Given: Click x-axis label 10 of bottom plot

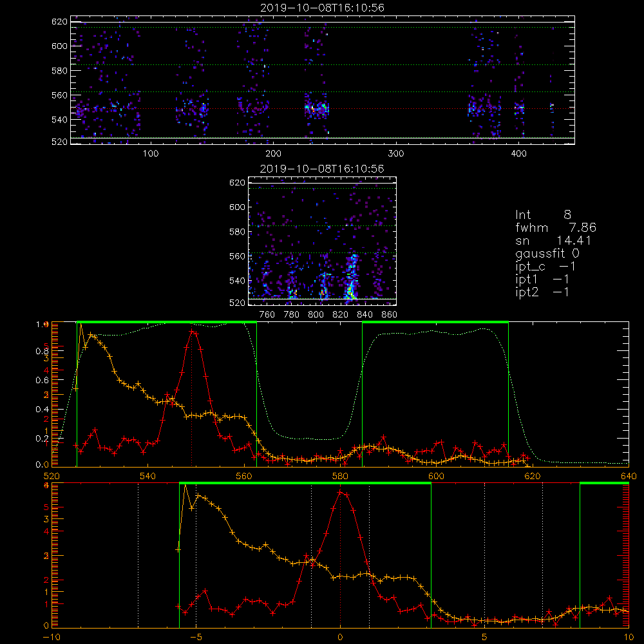Looking at the screenshot, I should coord(629,638).
